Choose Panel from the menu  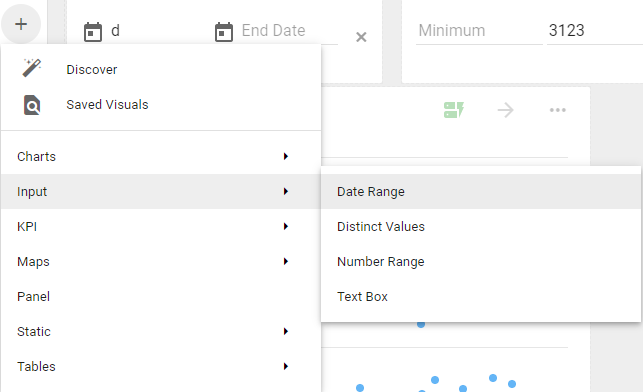coord(161,296)
